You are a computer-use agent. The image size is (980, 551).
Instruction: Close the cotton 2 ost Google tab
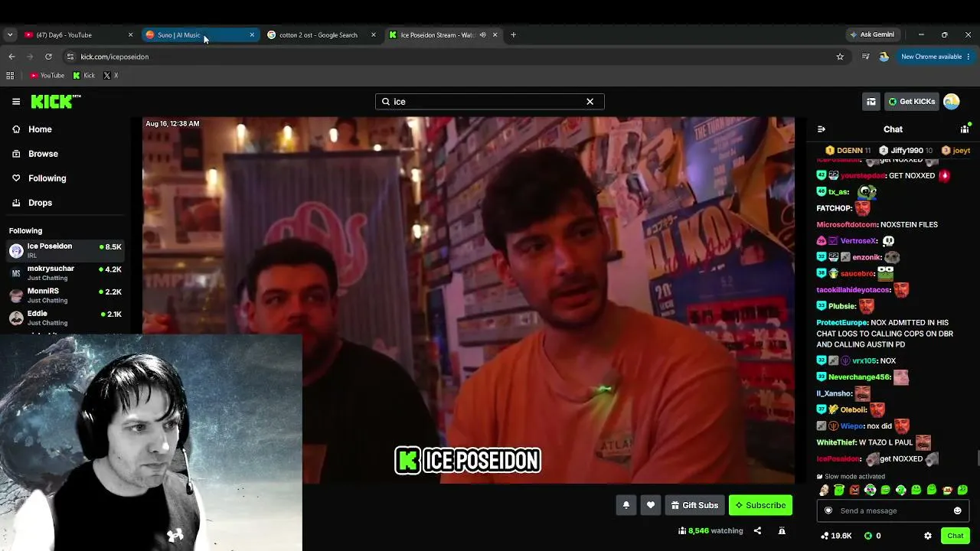374,34
